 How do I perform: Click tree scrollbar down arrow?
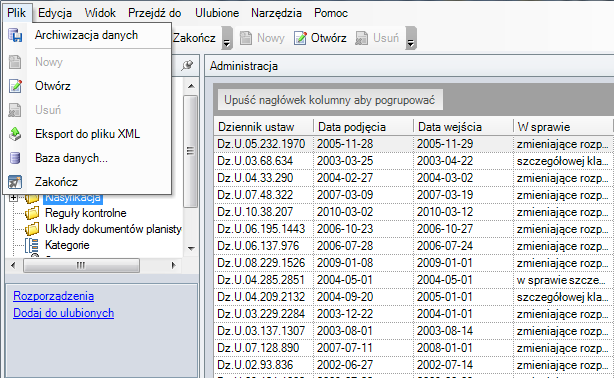(191, 248)
